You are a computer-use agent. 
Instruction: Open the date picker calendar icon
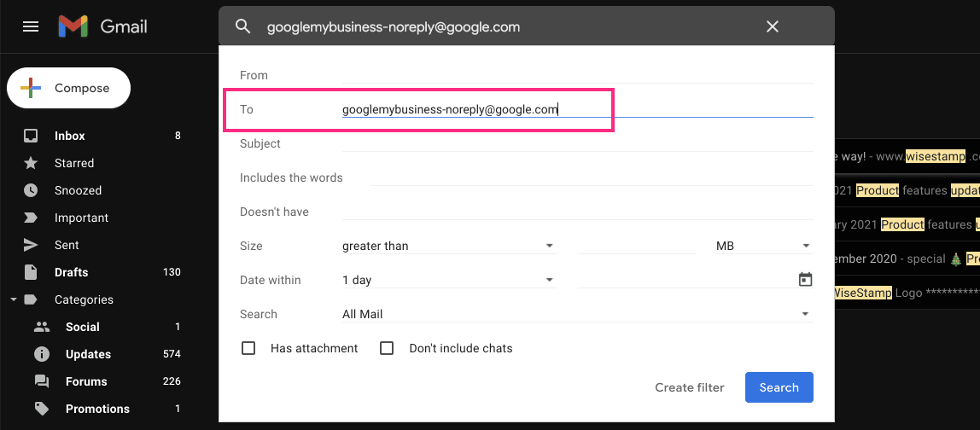click(804, 280)
